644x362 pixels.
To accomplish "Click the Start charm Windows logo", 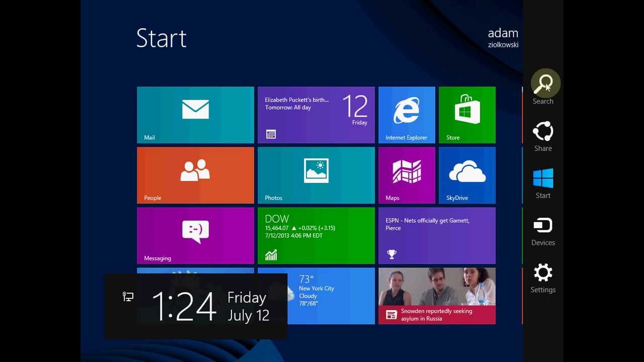I will point(543,178).
